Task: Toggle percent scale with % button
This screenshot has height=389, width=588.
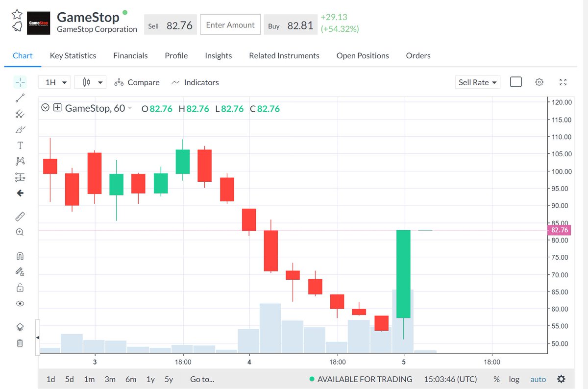Action: tap(497, 379)
